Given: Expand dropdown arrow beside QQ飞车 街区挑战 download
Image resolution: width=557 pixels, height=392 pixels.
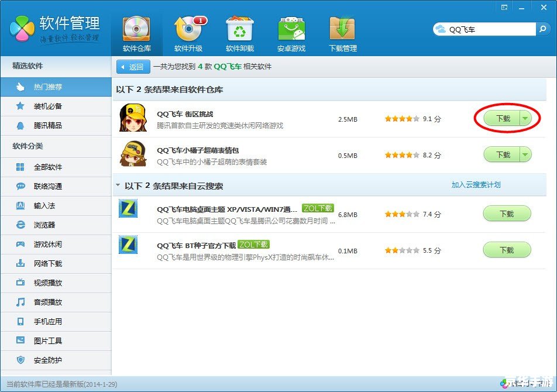Looking at the screenshot, I should [x=525, y=118].
